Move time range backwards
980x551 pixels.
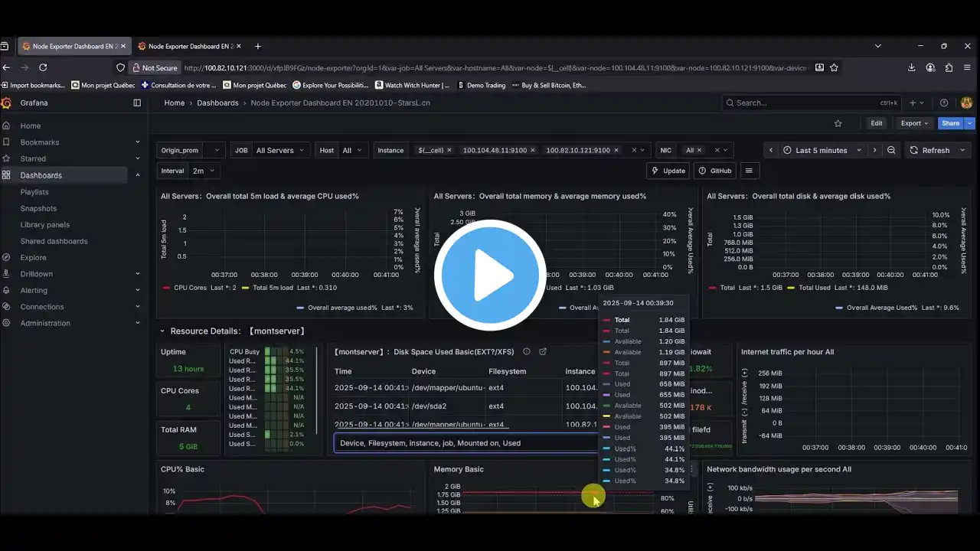[x=771, y=150]
